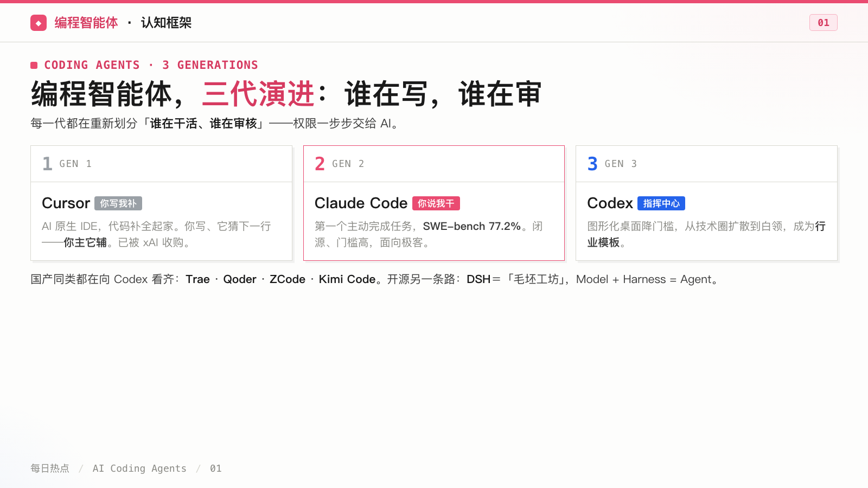Viewport: 868px width, 488px height.
Task: Click Trae in the domestic tools list
Action: tap(197, 279)
